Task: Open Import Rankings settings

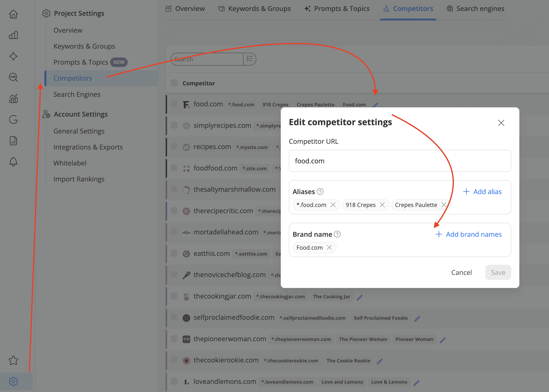Action: [x=79, y=179]
